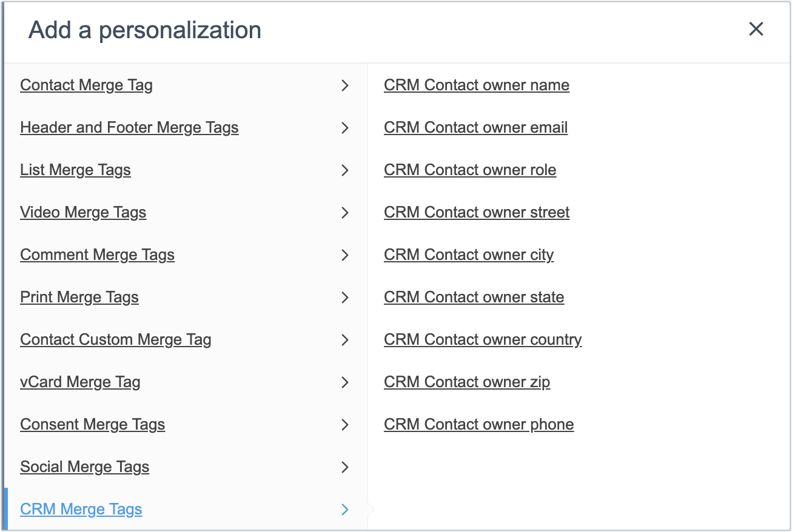This screenshot has width=792, height=532.
Task: Expand chevron beside Social Merge Tags
Action: click(x=345, y=467)
